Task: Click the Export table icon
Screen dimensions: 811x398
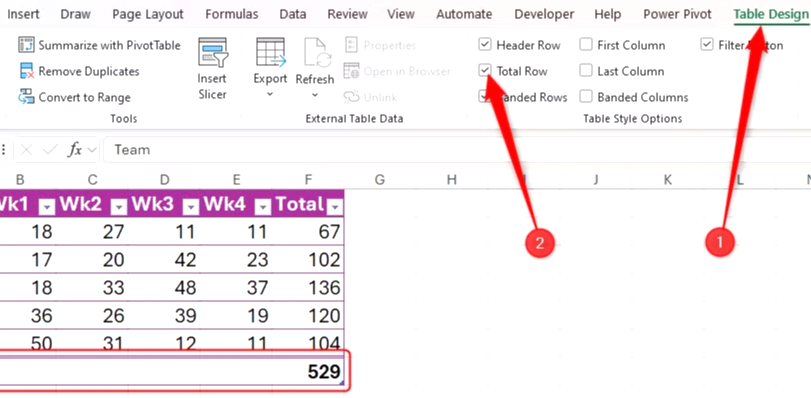Action: [271, 52]
